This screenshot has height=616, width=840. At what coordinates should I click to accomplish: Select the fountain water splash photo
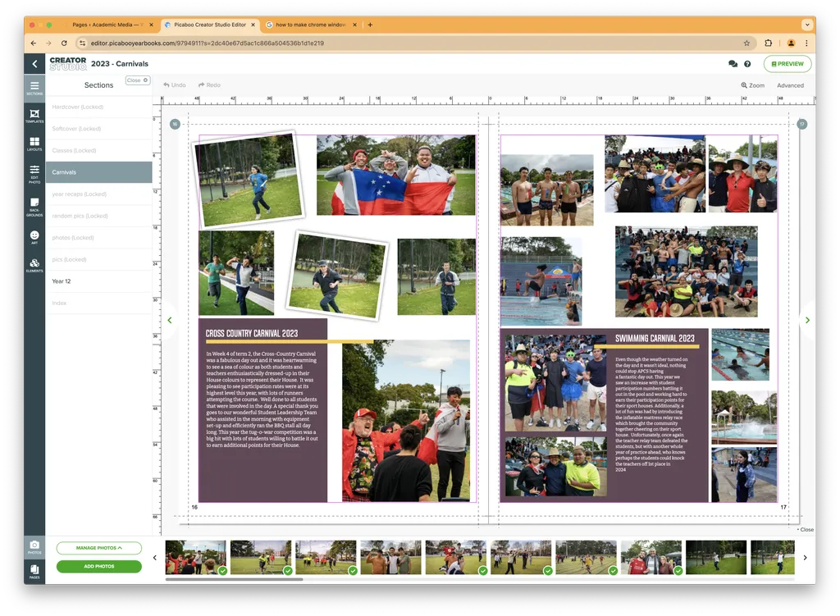coord(744,418)
